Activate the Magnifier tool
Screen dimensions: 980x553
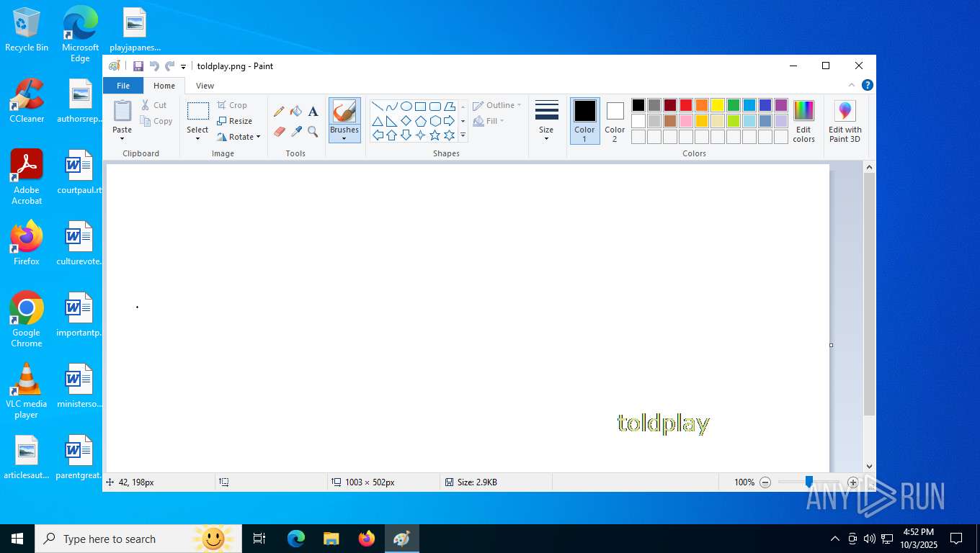click(313, 132)
